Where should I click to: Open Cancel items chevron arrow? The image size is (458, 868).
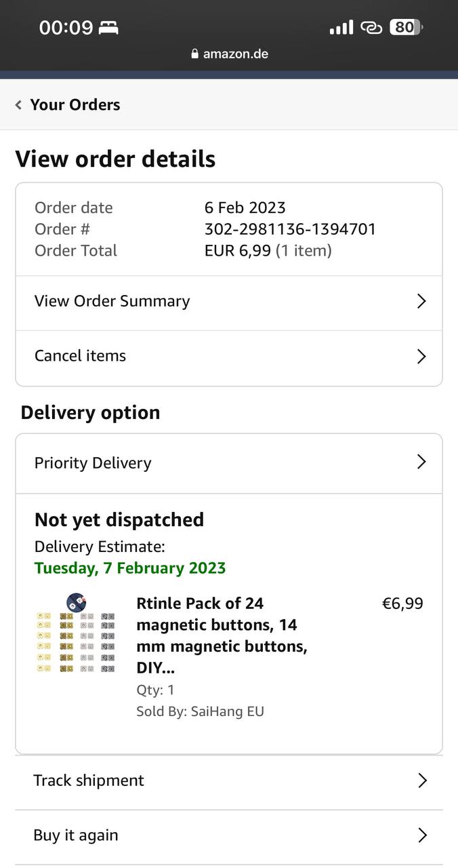tap(421, 356)
